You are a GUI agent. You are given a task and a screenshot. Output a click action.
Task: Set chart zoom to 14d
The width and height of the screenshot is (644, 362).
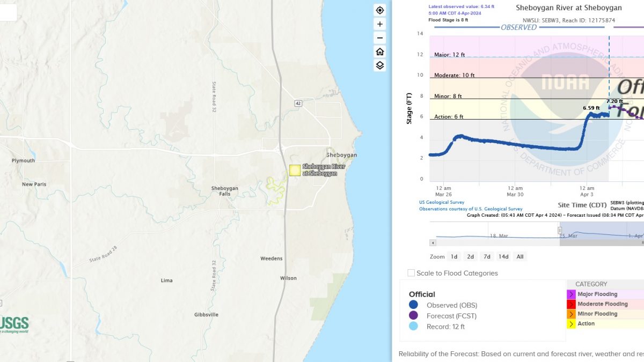503,256
